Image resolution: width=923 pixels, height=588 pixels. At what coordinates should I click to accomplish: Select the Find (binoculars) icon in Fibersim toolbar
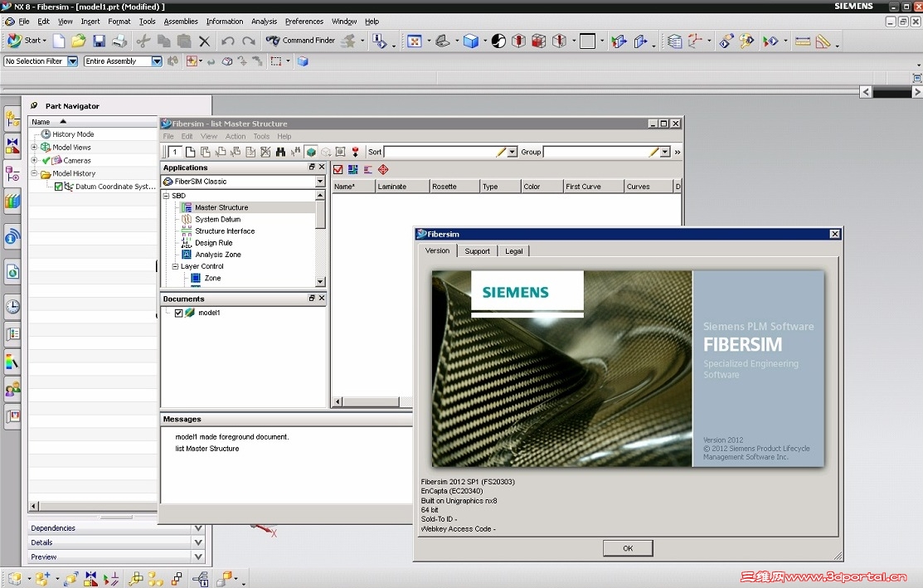coord(279,151)
